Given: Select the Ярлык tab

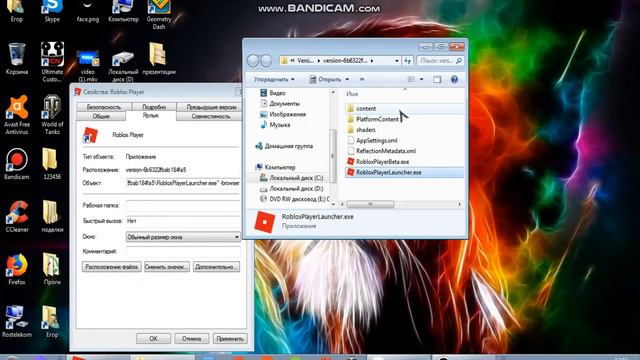Looking at the screenshot, I should tap(151, 116).
